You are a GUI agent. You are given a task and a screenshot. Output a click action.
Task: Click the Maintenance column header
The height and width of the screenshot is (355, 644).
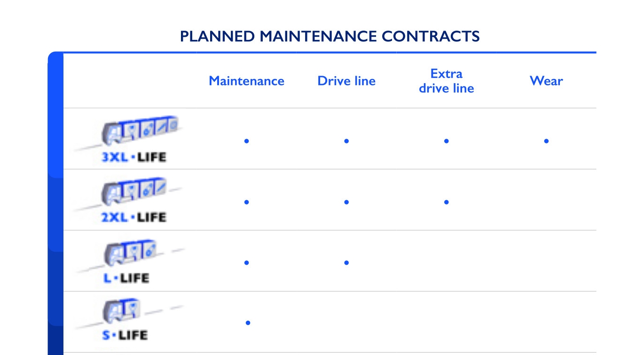tap(246, 81)
